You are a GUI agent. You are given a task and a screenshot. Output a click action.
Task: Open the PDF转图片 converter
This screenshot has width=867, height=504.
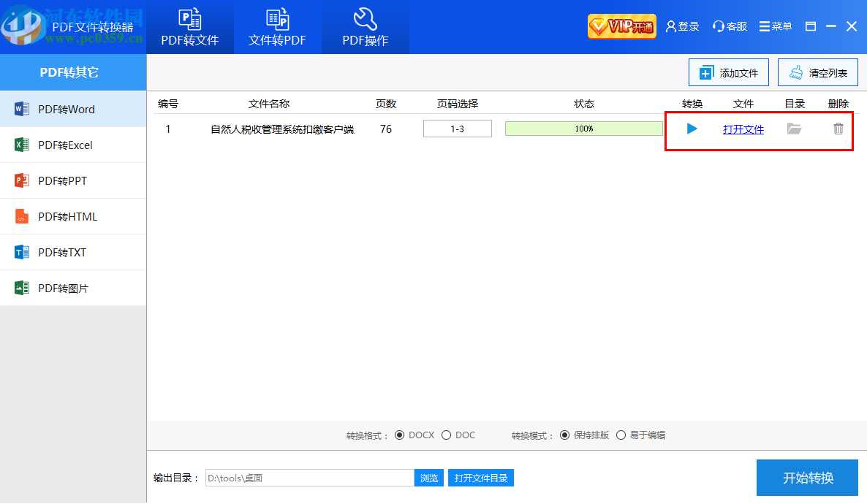click(x=66, y=288)
